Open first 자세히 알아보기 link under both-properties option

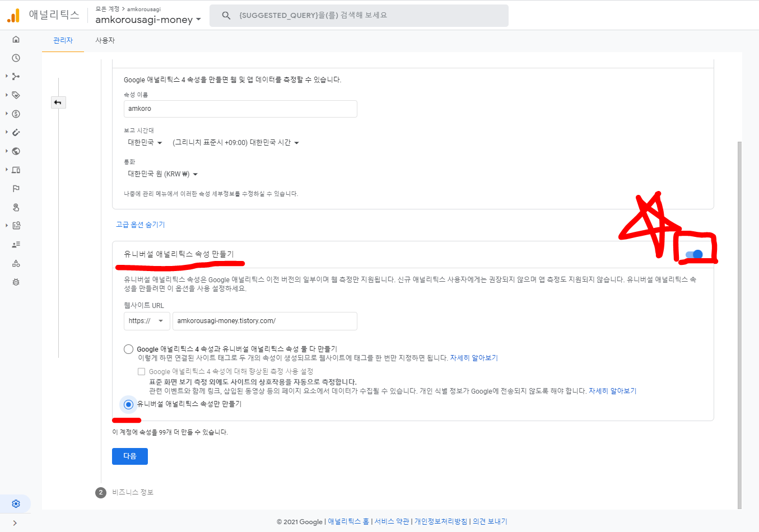coord(474,358)
